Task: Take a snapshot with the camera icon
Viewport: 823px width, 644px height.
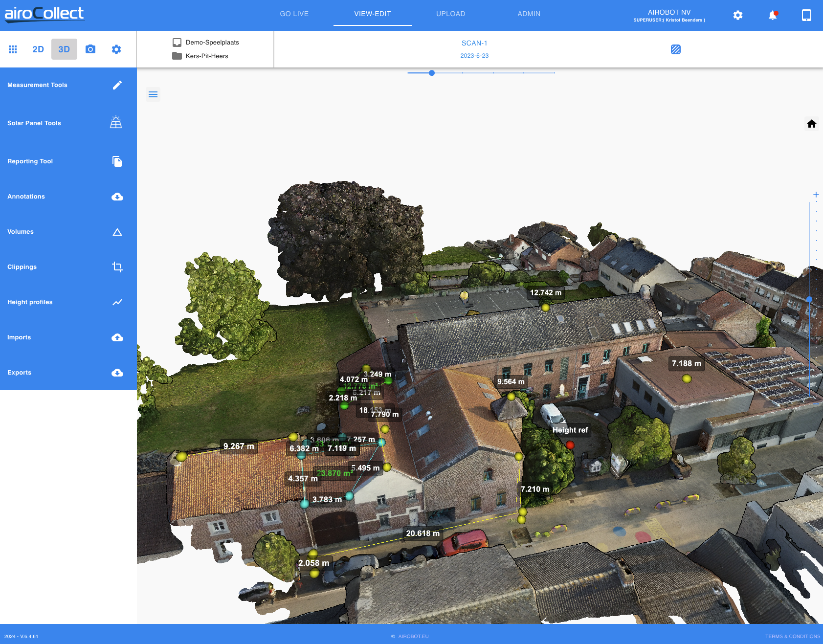Action: click(x=90, y=49)
